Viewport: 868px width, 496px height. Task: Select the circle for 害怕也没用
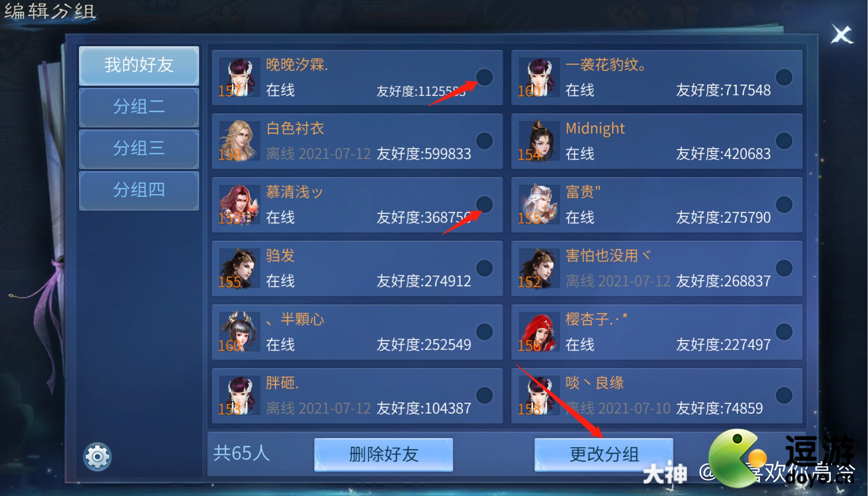tap(784, 268)
